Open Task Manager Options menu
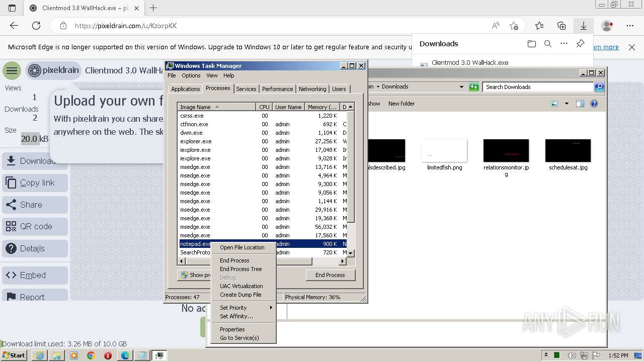 (x=191, y=75)
